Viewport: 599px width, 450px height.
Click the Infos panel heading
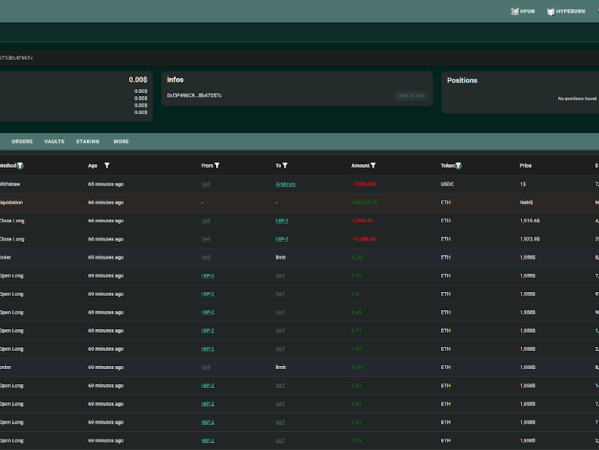(175, 80)
